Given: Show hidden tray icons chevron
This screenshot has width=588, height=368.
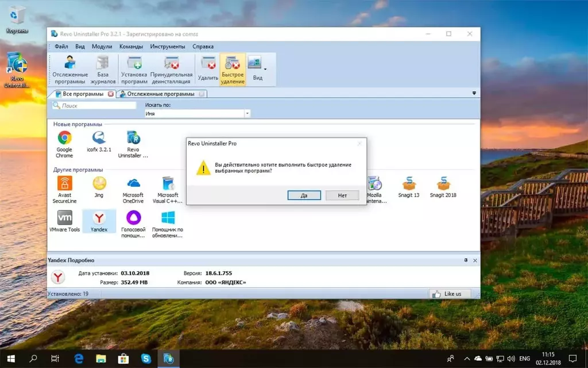Looking at the screenshot, I should 467,359.
